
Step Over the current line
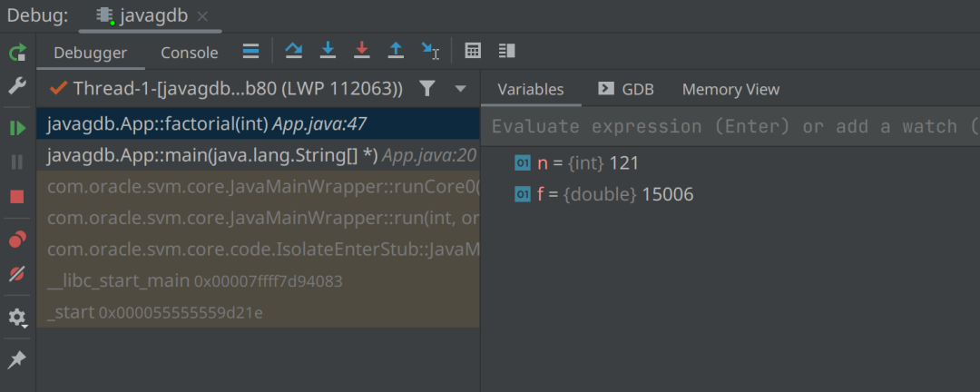tap(294, 51)
